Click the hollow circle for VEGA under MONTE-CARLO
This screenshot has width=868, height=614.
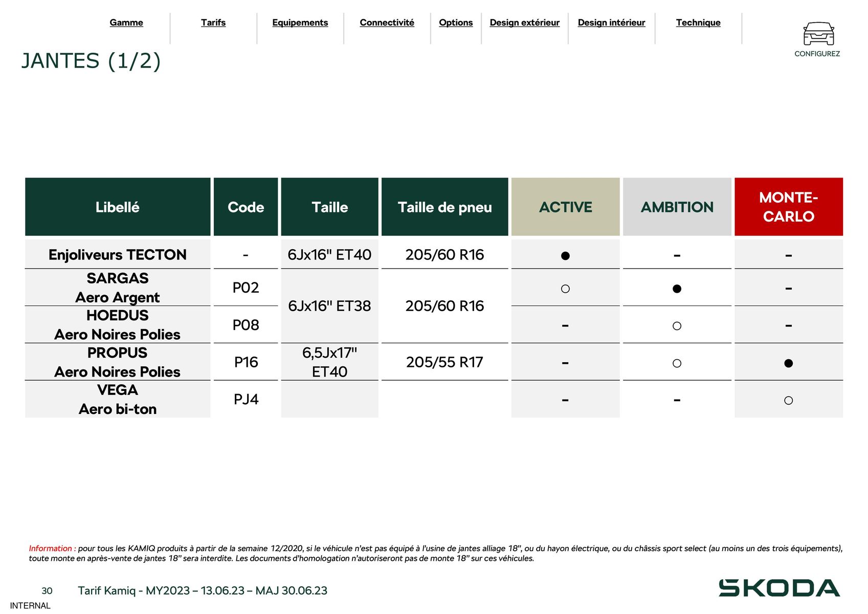click(789, 401)
